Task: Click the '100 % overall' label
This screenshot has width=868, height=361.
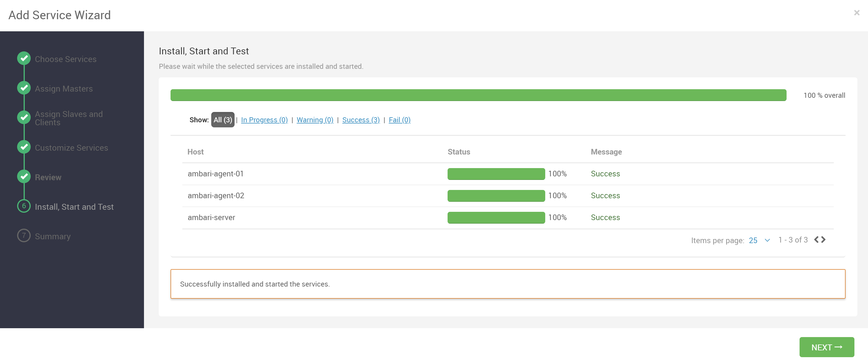Action: [x=824, y=95]
